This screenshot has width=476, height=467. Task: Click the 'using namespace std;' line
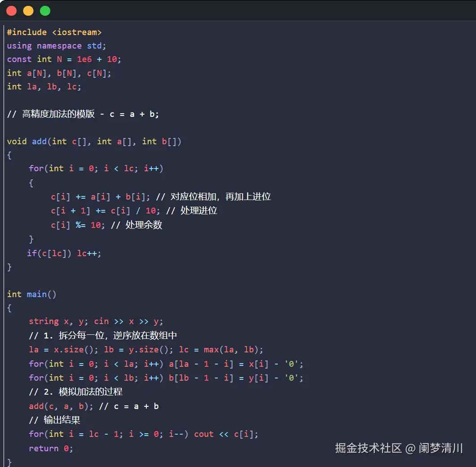tap(57, 46)
